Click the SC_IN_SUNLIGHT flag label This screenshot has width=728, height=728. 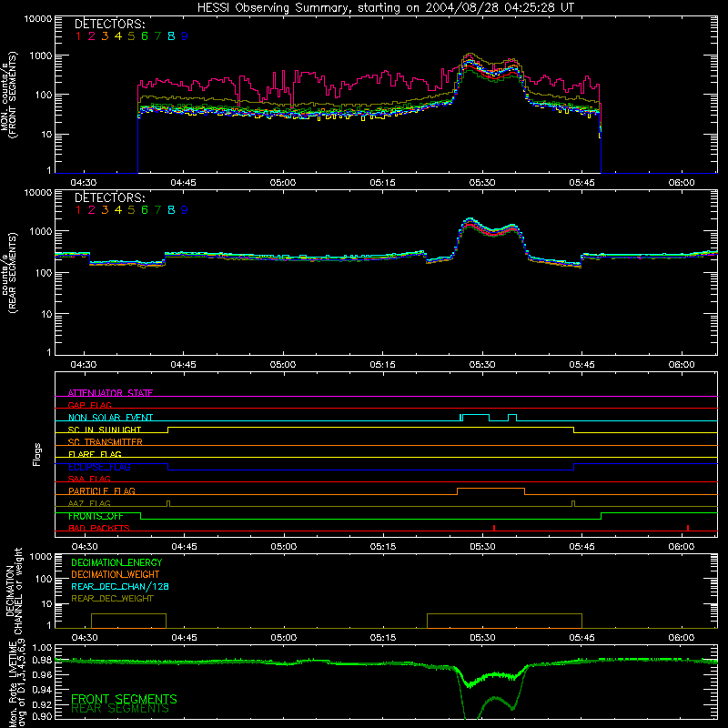point(105,430)
